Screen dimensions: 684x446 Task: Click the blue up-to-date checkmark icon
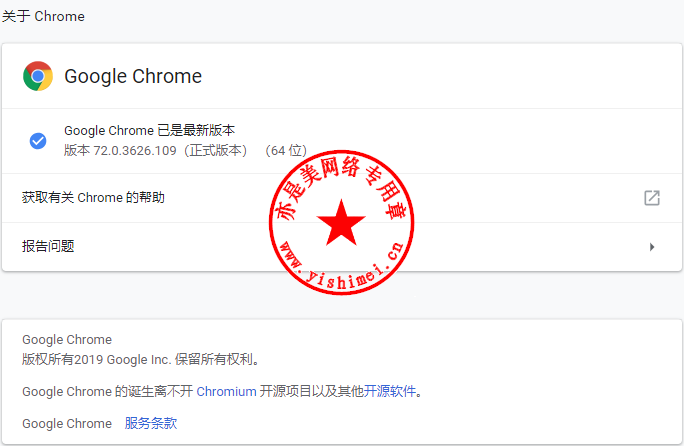point(38,141)
